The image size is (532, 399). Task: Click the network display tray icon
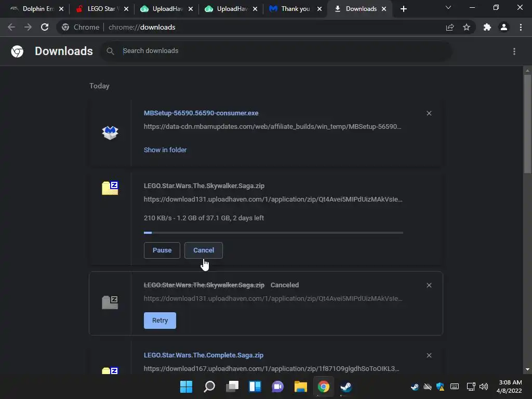point(471,387)
